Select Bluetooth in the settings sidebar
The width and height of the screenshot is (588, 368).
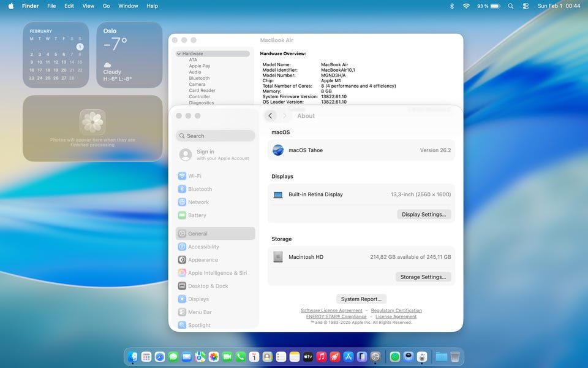200,189
